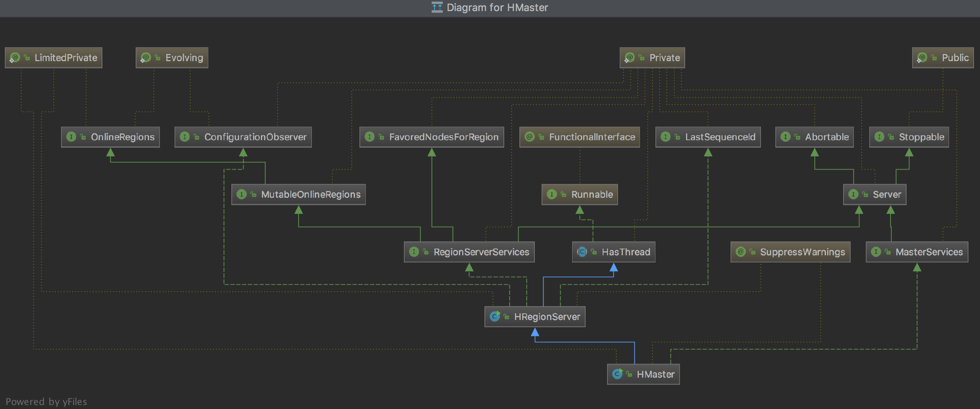The image size is (980, 409).
Task: Select the Evolving annotation node
Action: 184,58
